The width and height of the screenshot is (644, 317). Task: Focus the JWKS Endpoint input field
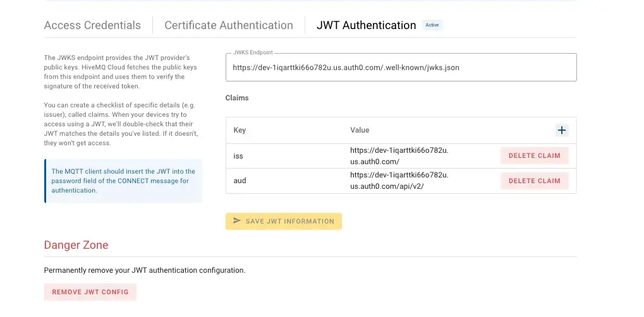coord(401,68)
